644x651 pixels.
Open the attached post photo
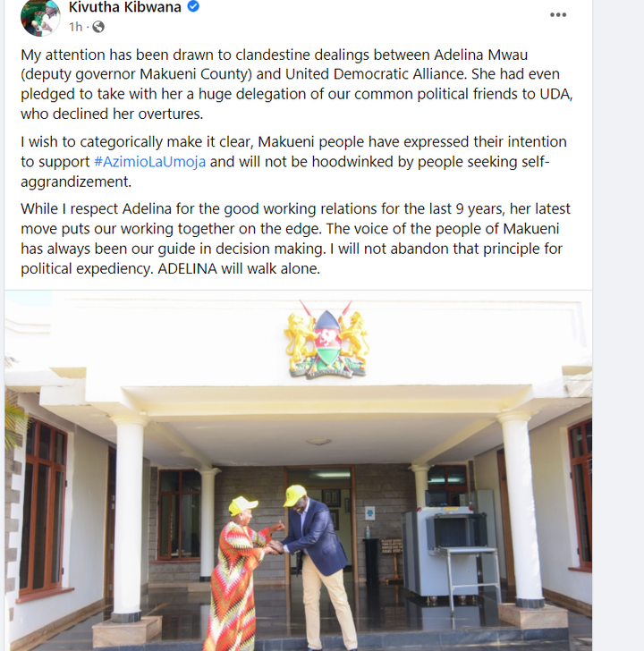click(298, 470)
